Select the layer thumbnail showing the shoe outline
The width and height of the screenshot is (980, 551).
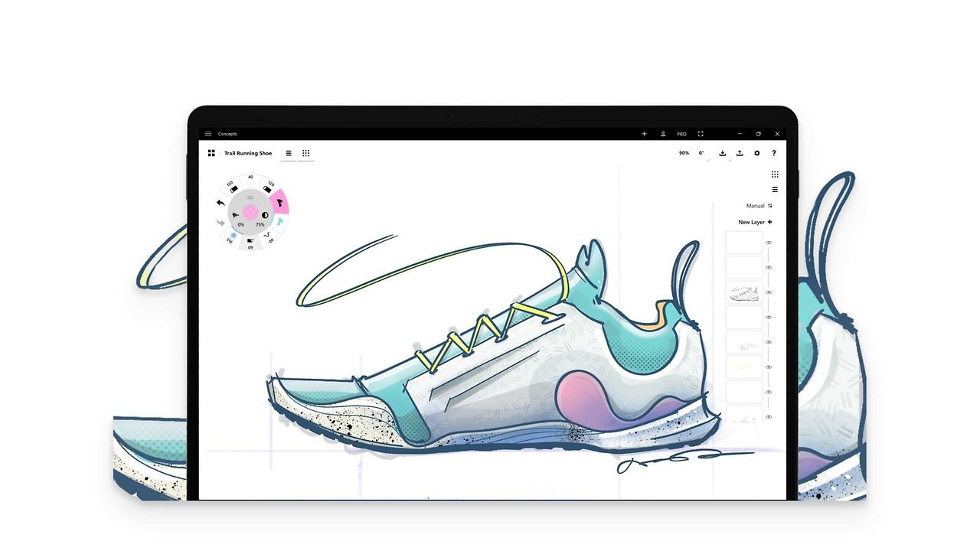[x=744, y=292]
